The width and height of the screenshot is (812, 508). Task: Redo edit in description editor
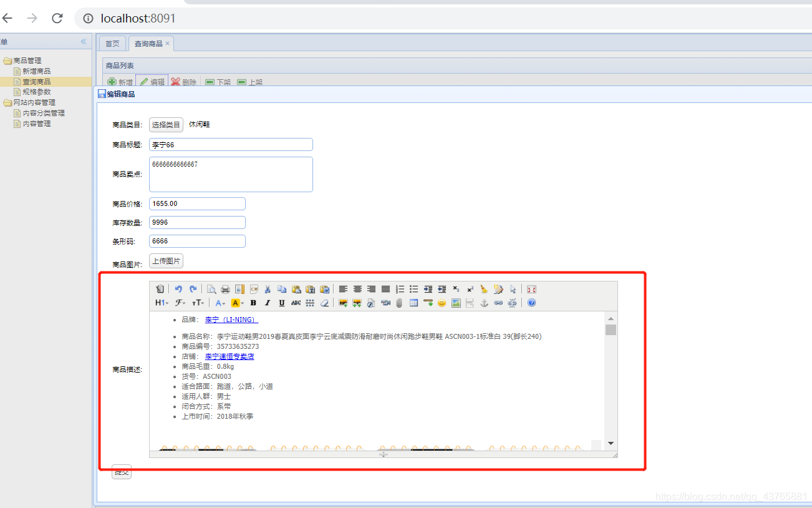click(193, 289)
